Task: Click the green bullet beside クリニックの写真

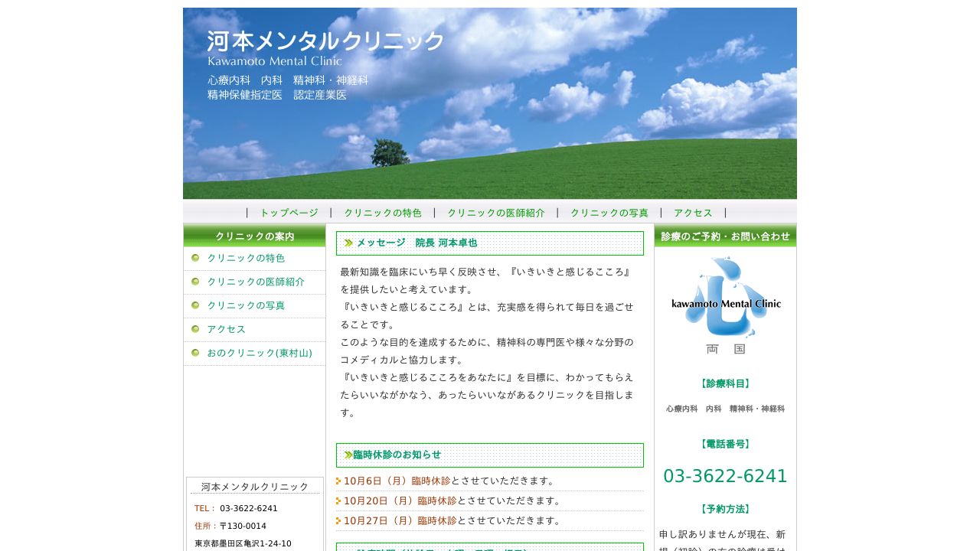Action: tap(196, 305)
